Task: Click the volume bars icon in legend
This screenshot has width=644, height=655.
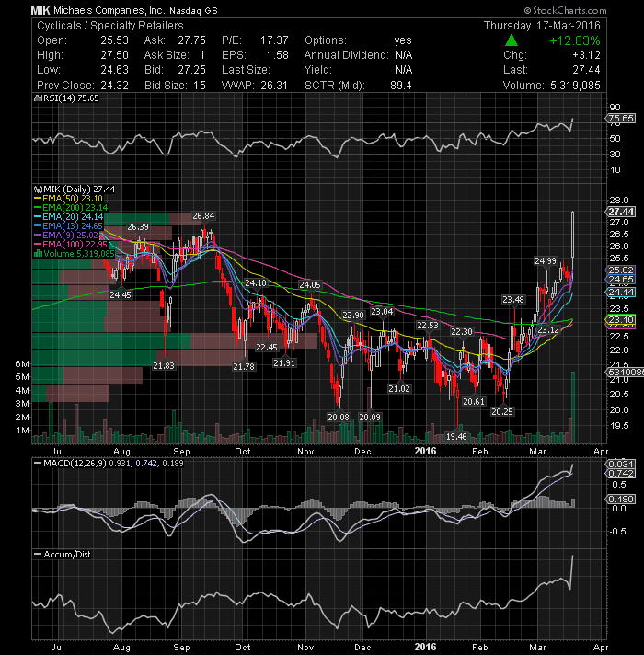Action: 38,254
